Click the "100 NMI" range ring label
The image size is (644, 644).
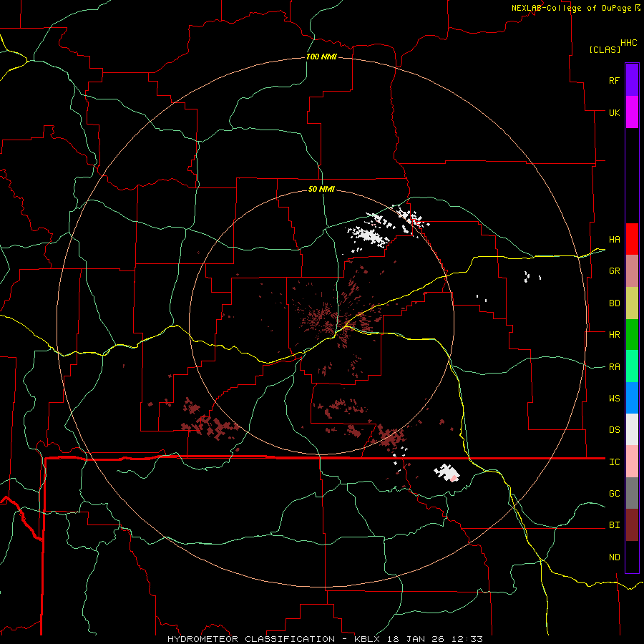point(321,57)
